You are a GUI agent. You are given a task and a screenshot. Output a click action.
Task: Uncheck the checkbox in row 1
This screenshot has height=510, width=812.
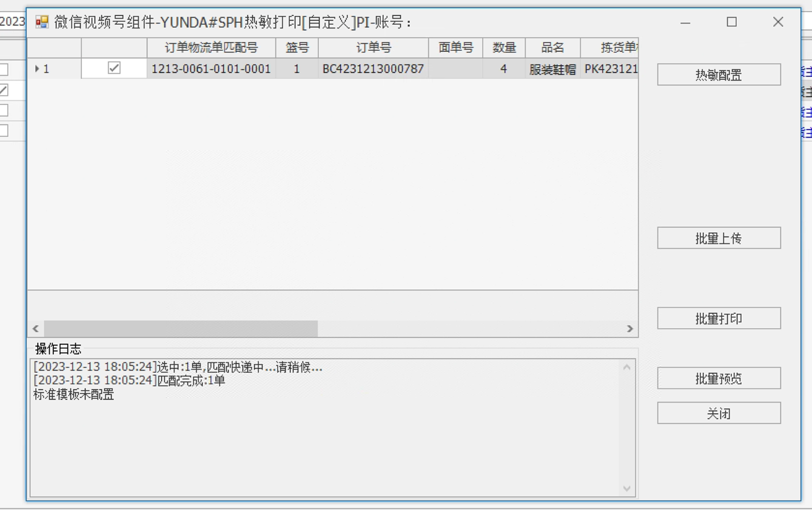coord(114,69)
